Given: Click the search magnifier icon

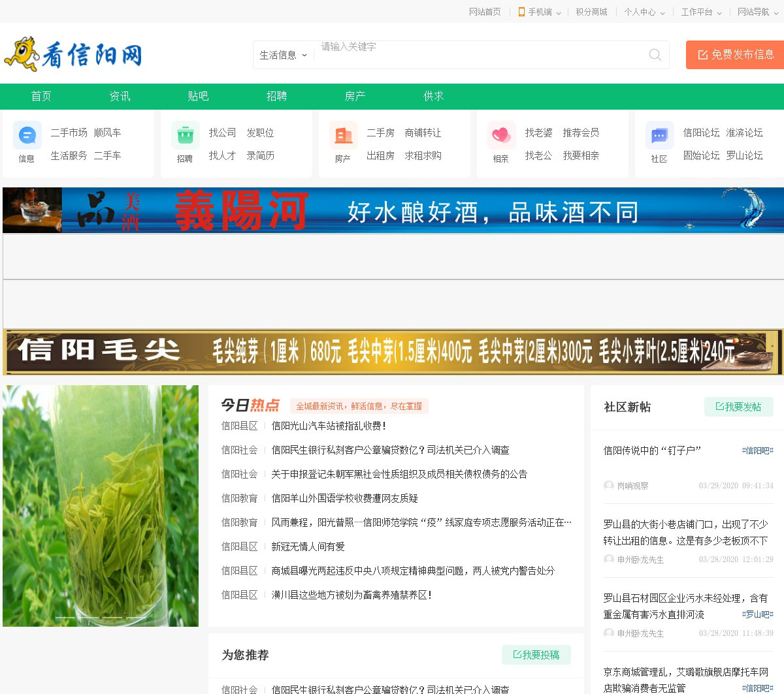Looking at the screenshot, I should pos(655,55).
